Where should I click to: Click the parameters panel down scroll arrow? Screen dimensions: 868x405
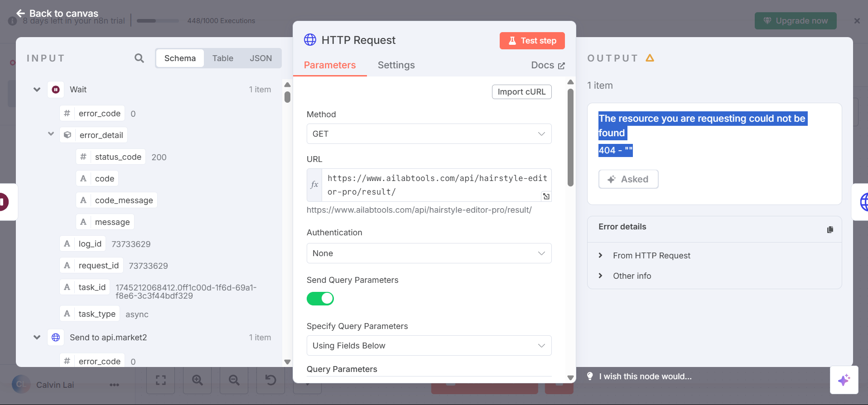coord(570,378)
